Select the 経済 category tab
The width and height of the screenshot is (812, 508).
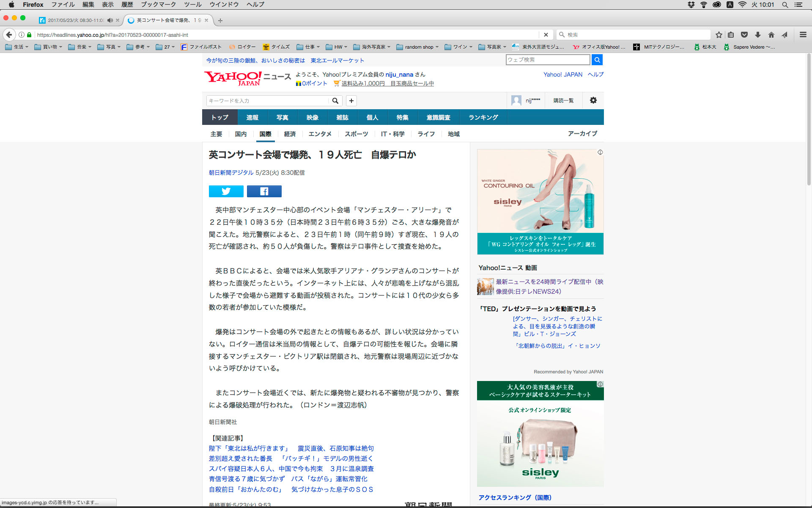pyautogui.click(x=290, y=134)
